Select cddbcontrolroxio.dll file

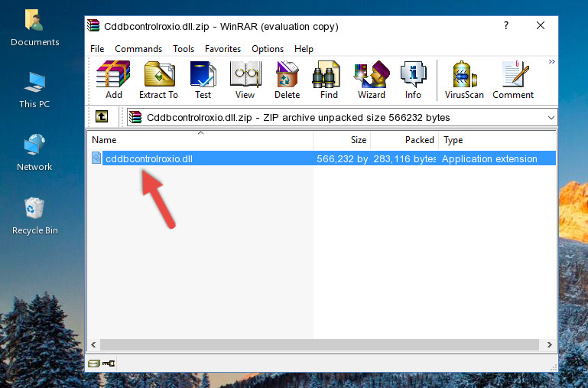tap(149, 158)
